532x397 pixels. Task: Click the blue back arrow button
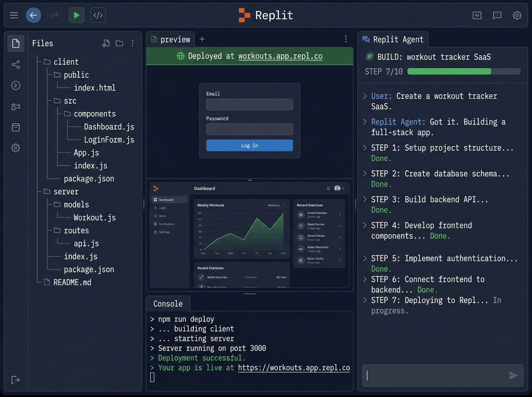pos(33,16)
